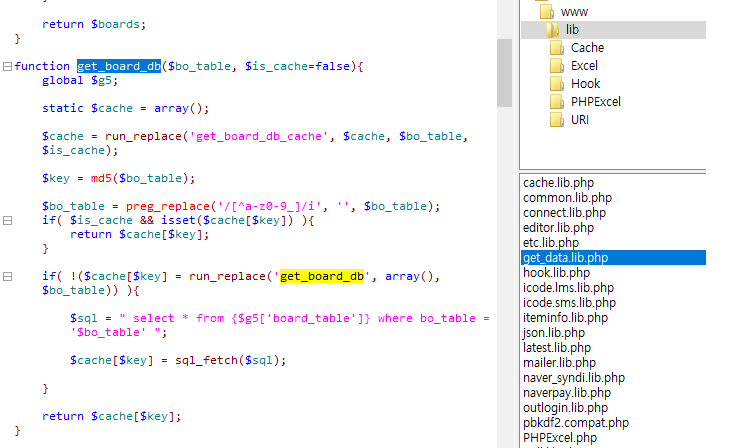Click the code editor vertical scrollbar thumb

(x=504, y=72)
